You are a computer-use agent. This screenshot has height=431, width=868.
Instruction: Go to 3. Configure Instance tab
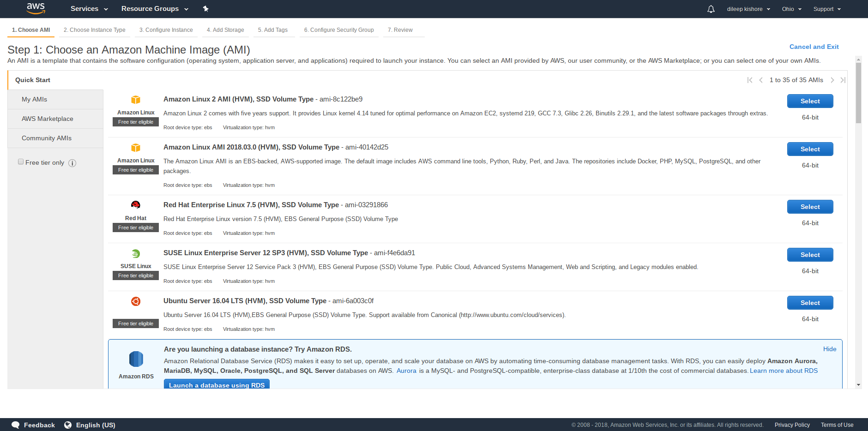click(x=166, y=30)
